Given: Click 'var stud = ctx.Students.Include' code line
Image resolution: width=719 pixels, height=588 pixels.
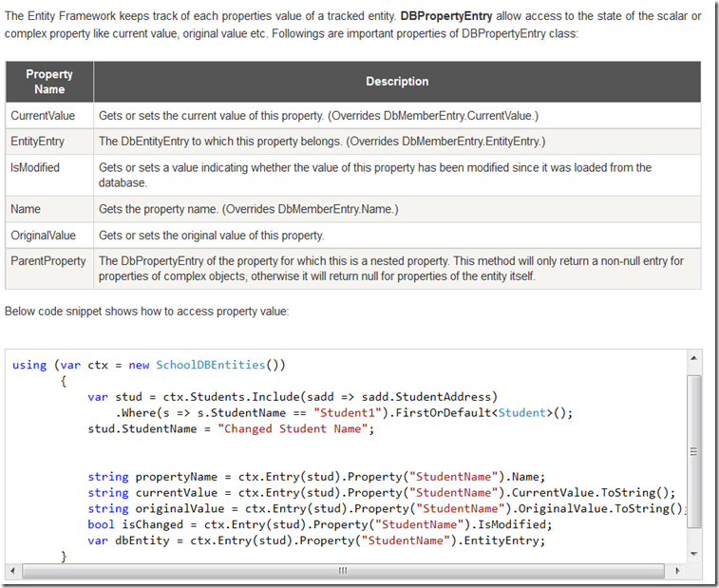Looking at the screenshot, I should pyautogui.click(x=293, y=397).
